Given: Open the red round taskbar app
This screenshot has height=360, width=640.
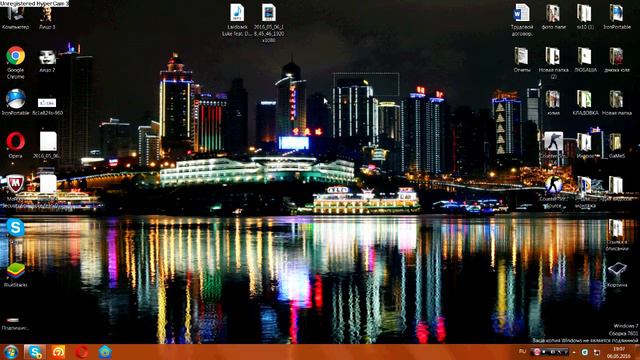Looking at the screenshot, I should tap(82, 352).
